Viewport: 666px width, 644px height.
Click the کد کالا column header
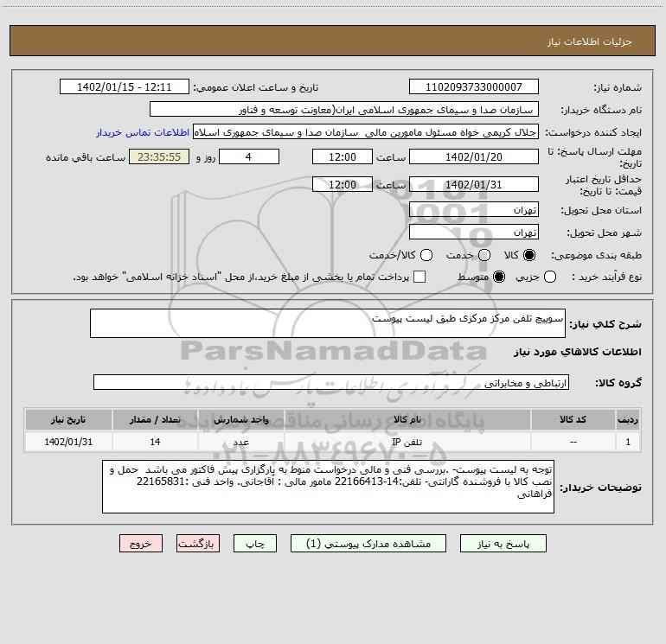pyautogui.click(x=573, y=419)
